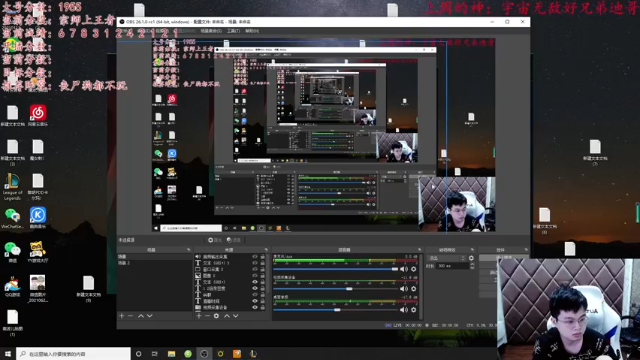Adjust transition duration stepper arrows

tap(472, 266)
